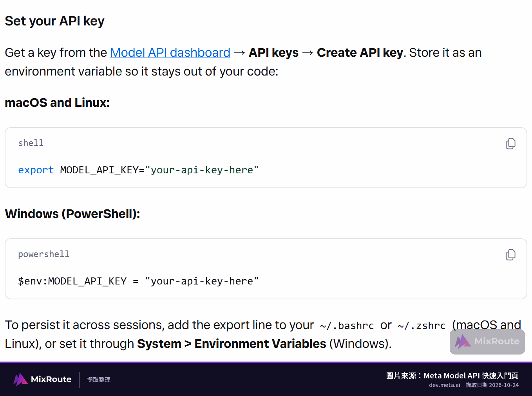
Task: Open the Model API dashboard link
Action: [x=170, y=52]
